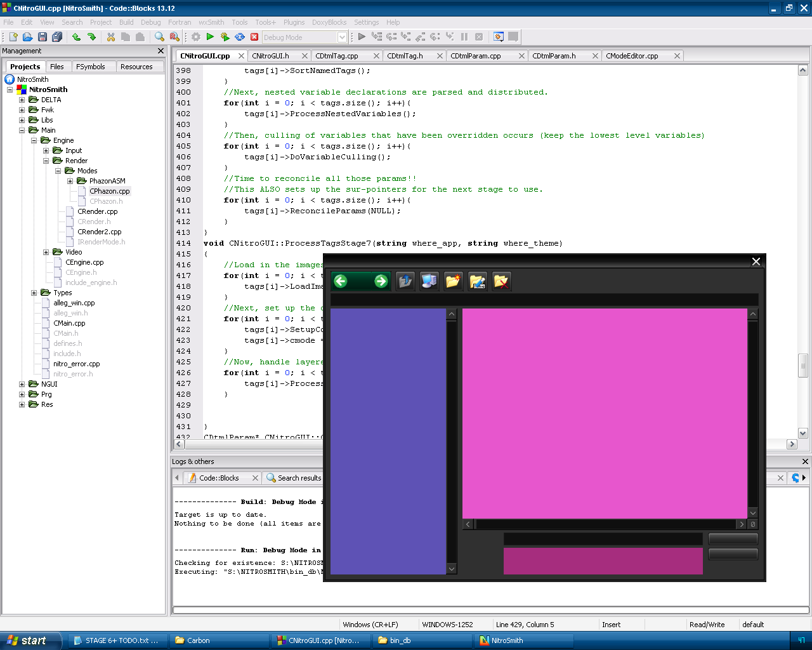Image resolution: width=812 pixels, height=650 pixels.
Task: Click the Save file toolbar icon
Action: click(43, 37)
